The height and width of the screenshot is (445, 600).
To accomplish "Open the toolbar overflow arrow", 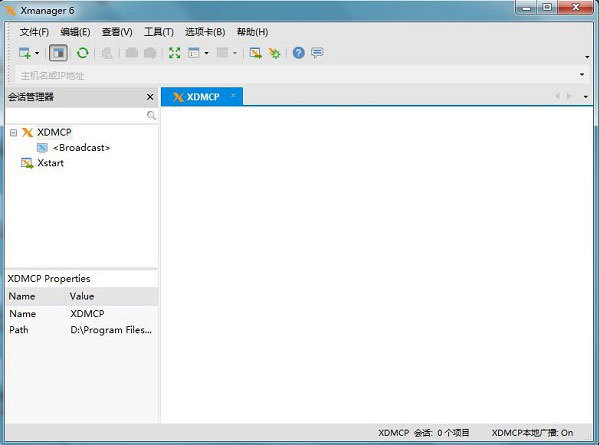I will [x=587, y=57].
